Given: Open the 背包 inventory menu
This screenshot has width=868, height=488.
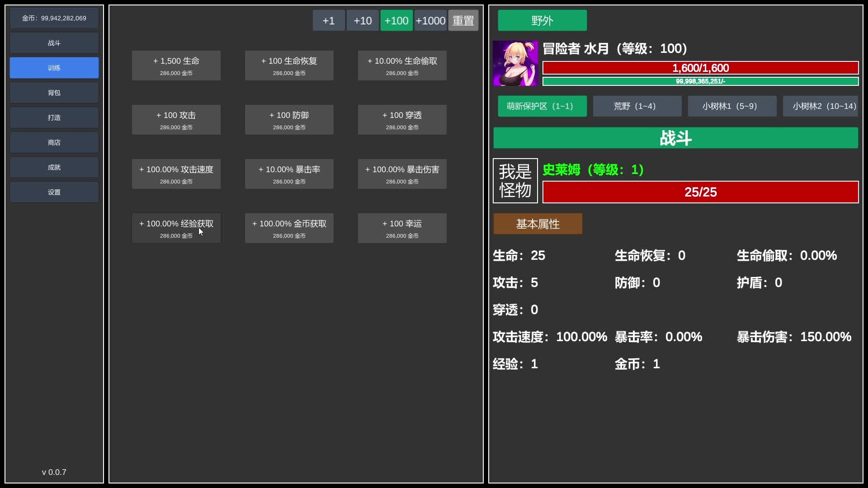Looking at the screenshot, I should point(54,93).
